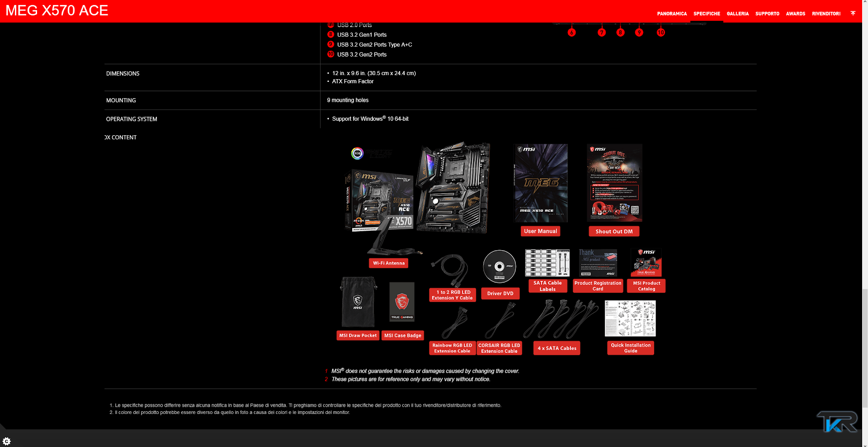Click the SATA Cable Labels label

click(547, 286)
